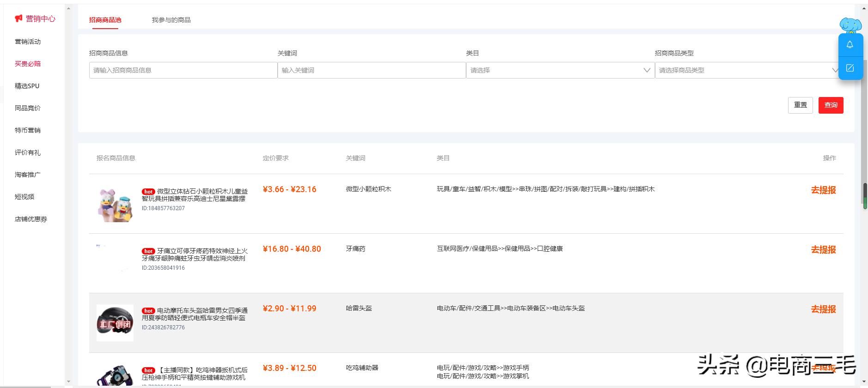The height and width of the screenshot is (388, 868).
Task: Expand the 招商商品类型 dropdown
Action: pyautogui.click(x=747, y=70)
